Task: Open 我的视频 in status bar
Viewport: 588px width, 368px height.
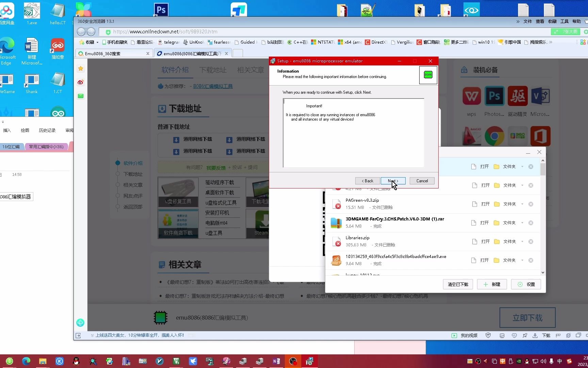Action: (x=465, y=336)
